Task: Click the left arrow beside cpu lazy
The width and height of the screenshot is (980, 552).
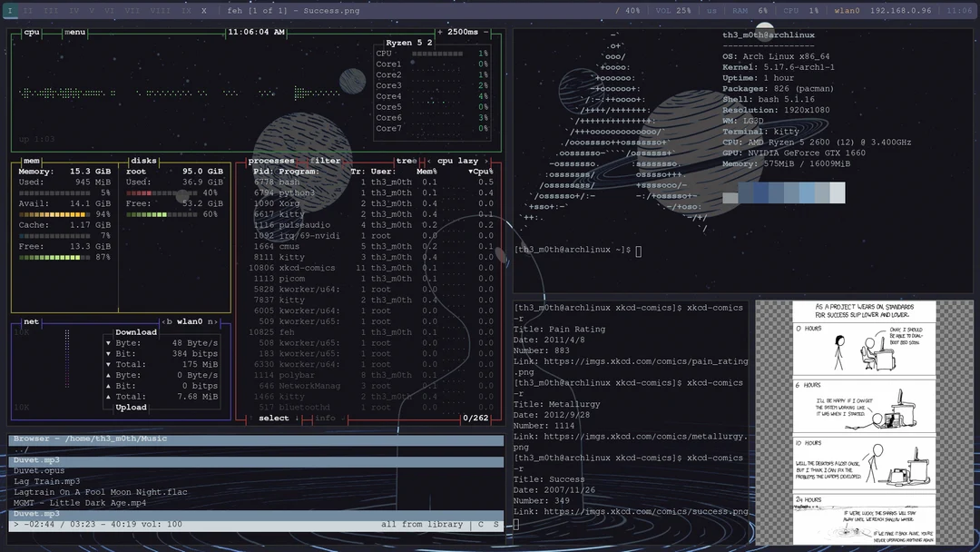Action: point(430,161)
